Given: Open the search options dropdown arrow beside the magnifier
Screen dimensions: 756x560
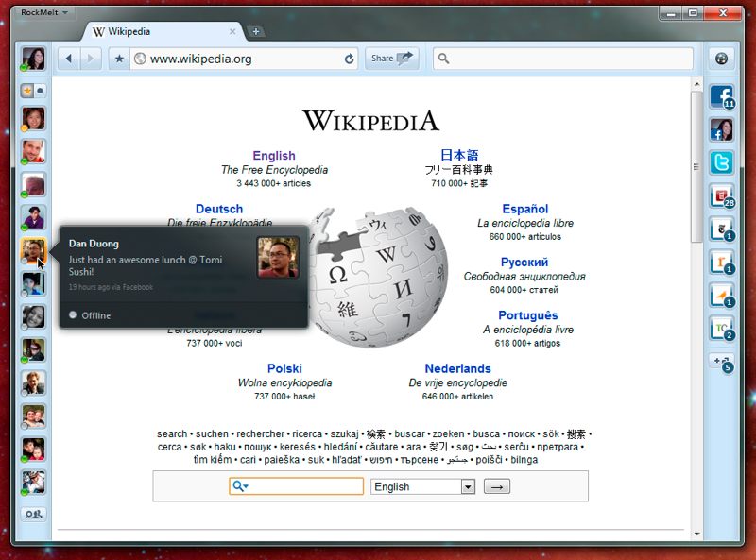Looking at the screenshot, I should tap(247, 486).
